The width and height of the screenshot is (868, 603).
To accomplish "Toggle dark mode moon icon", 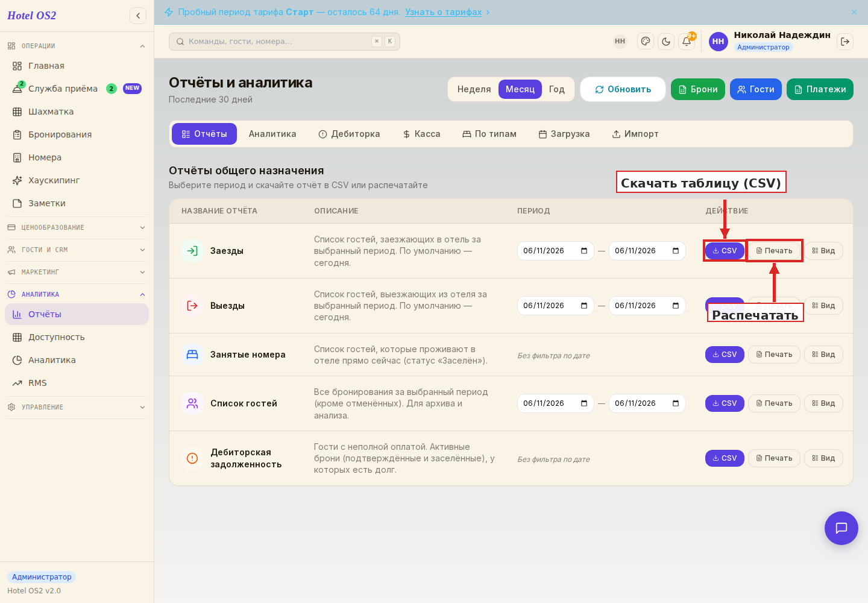I will pyautogui.click(x=666, y=42).
